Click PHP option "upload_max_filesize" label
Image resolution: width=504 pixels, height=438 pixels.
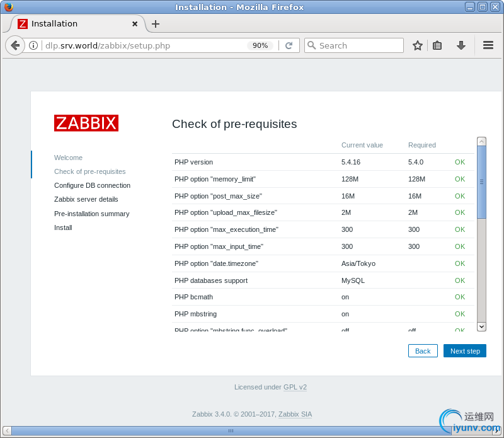click(x=226, y=212)
